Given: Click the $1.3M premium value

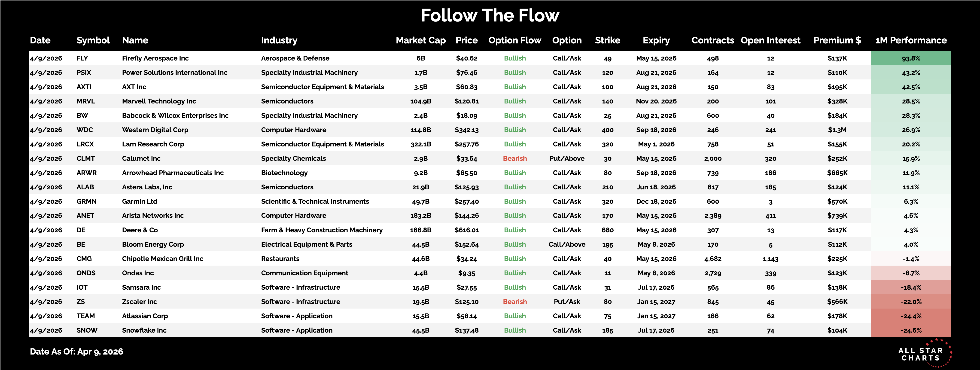Looking at the screenshot, I should coord(837,130).
